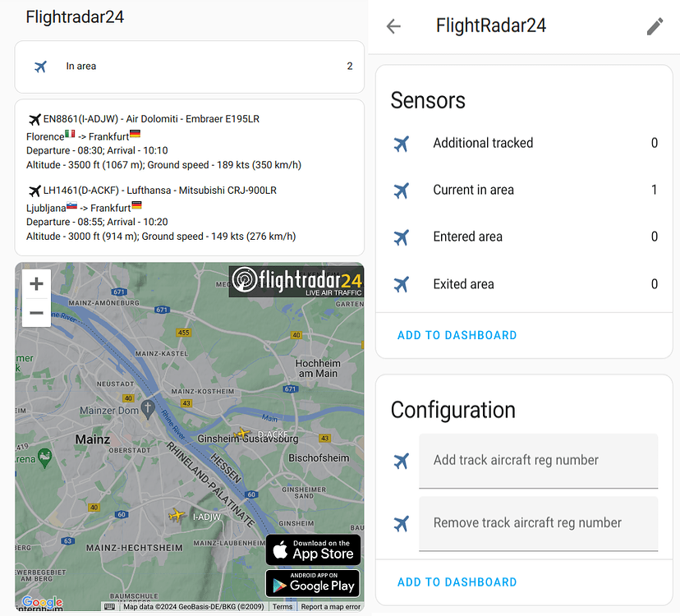Click ADD TO DASHBOARD under Configuration

(x=457, y=582)
